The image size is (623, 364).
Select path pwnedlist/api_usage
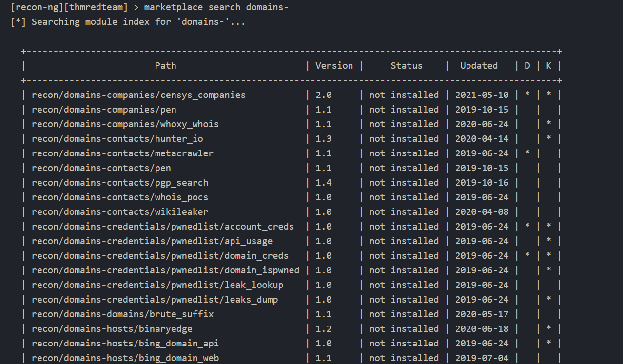(x=152, y=241)
